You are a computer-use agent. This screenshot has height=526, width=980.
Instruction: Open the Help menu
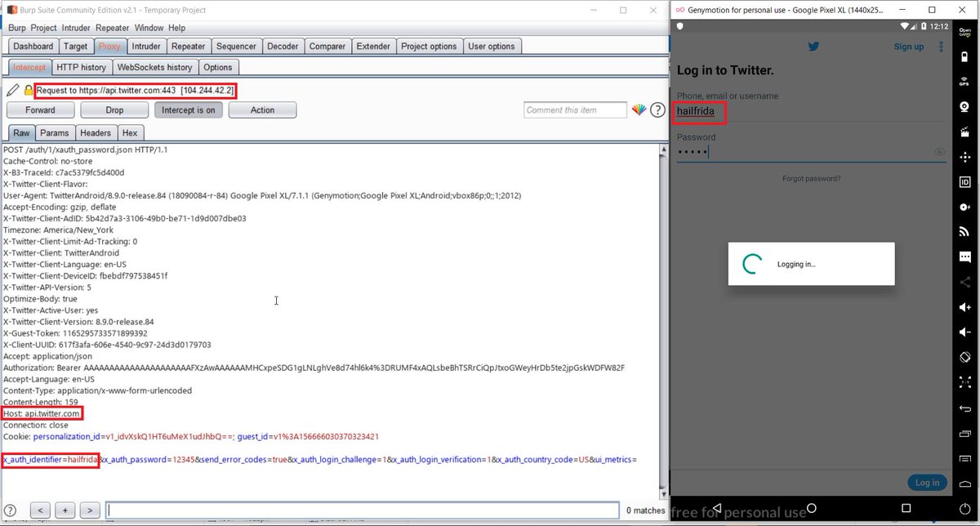pos(176,28)
